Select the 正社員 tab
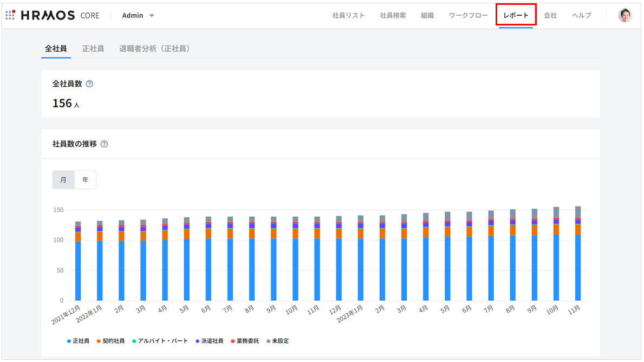This screenshot has width=644, height=362. [x=93, y=49]
